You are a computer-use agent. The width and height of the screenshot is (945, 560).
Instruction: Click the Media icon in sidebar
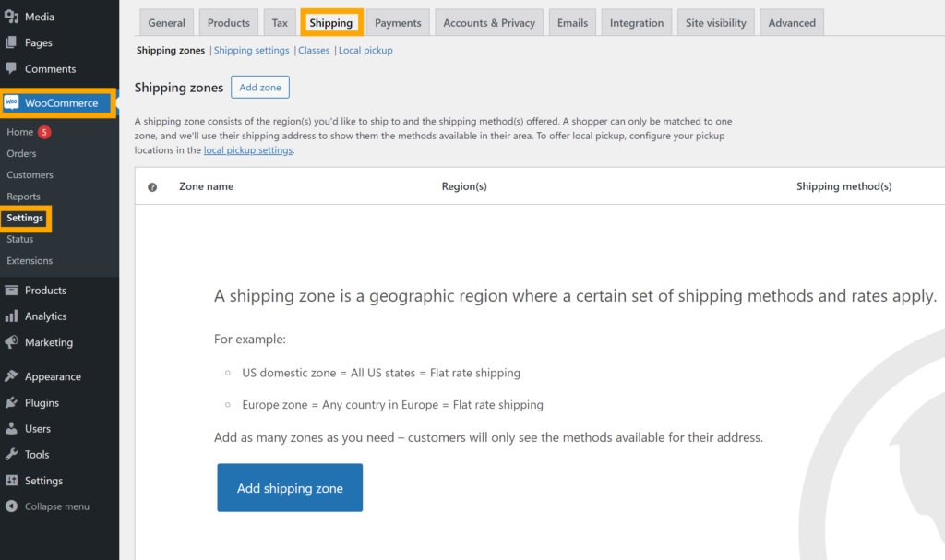(x=11, y=17)
